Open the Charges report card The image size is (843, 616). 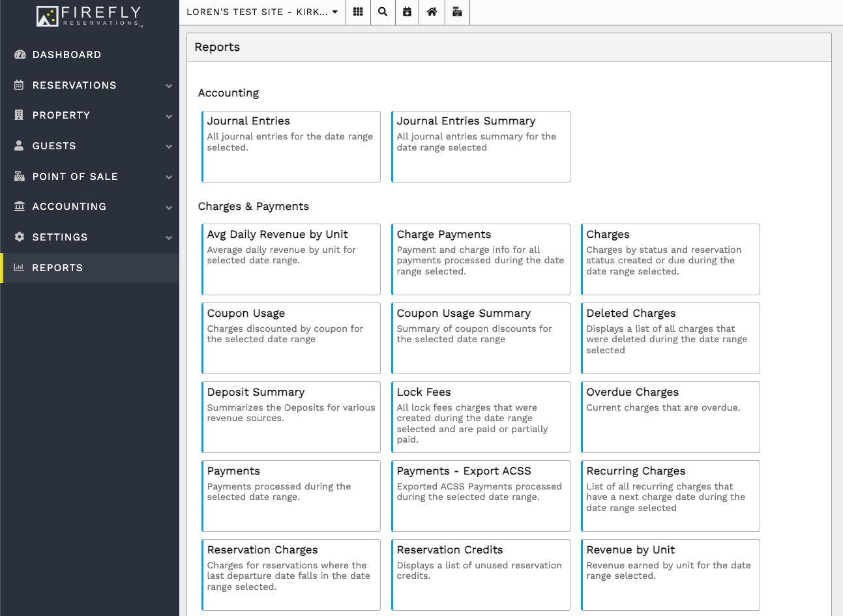point(670,259)
